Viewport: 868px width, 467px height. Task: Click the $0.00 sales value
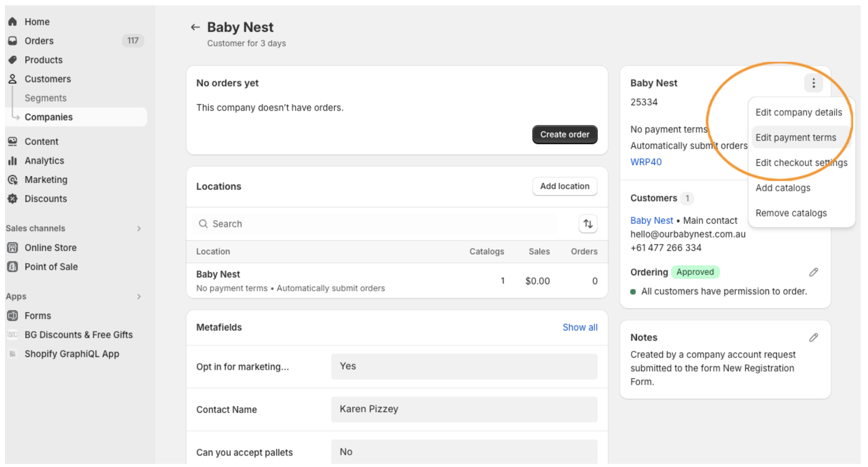pos(537,281)
